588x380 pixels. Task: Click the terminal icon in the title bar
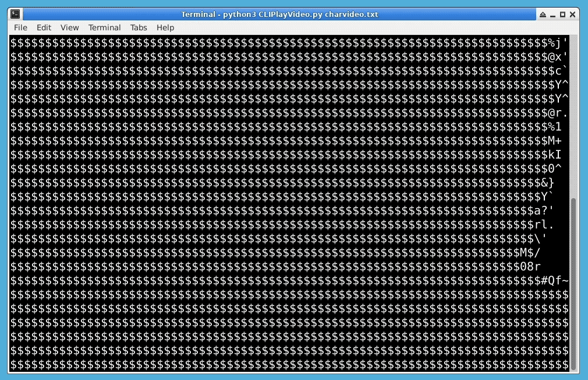15,14
